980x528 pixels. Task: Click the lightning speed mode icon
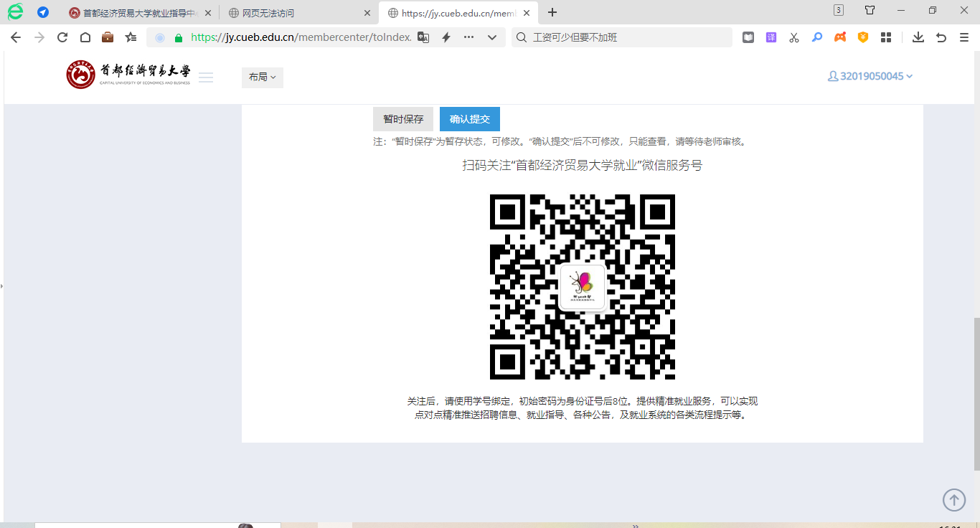(x=446, y=37)
